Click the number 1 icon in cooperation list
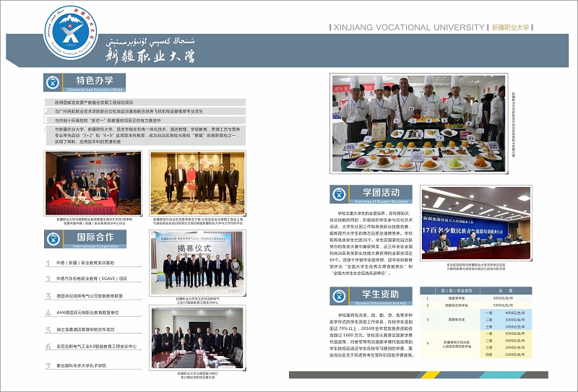 (x=48, y=263)
